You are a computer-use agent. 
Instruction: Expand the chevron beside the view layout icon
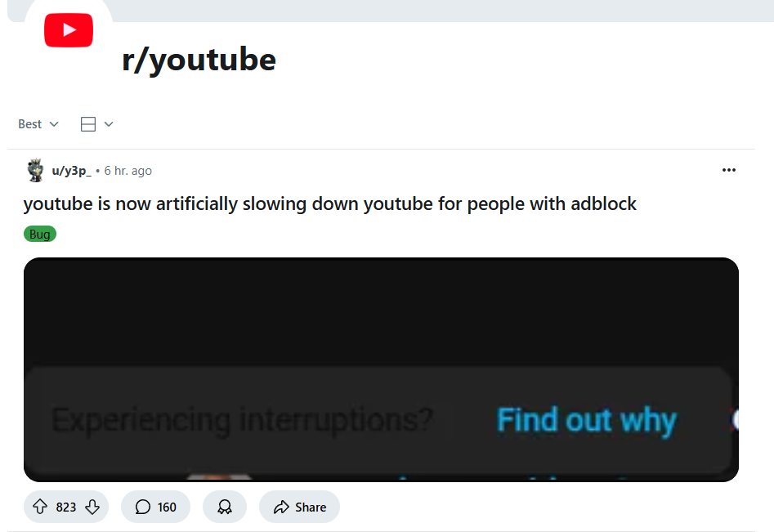109,124
